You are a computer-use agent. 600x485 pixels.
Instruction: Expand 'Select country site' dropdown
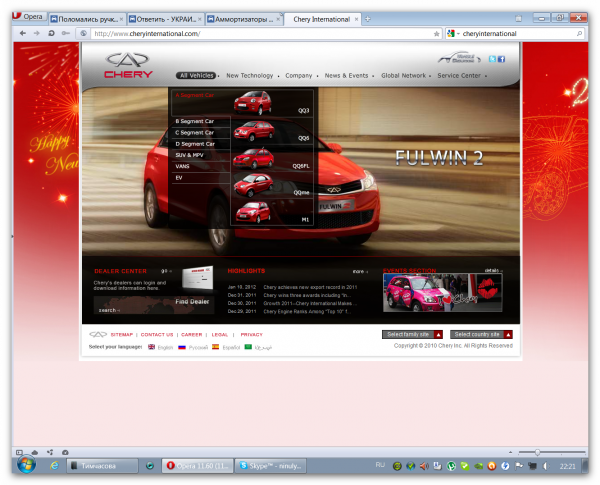pos(481,335)
